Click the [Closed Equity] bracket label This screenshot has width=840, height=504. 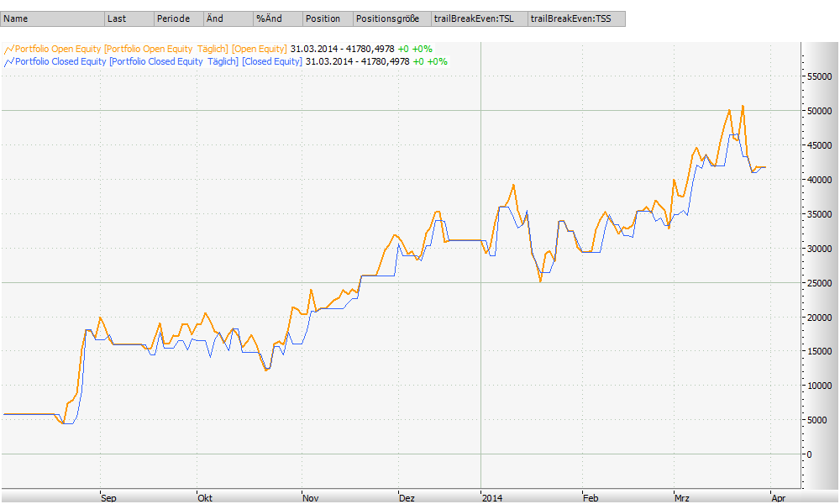(272, 62)
